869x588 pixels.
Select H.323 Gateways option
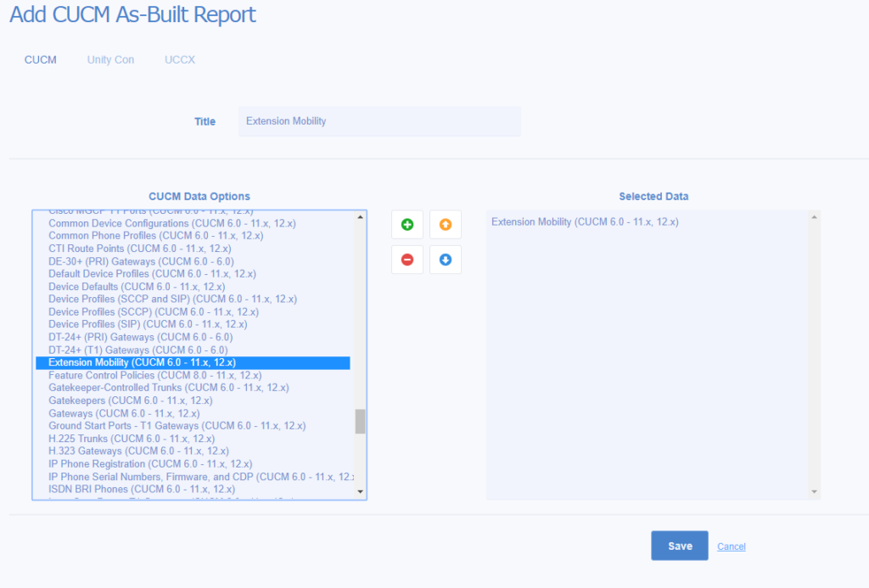click(193, 451)
